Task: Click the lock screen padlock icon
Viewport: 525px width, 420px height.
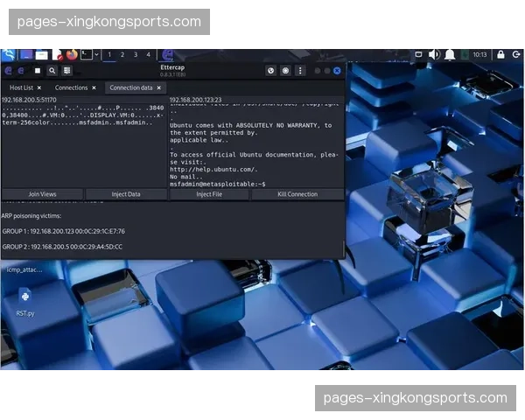Action: [x=500, y=54]
